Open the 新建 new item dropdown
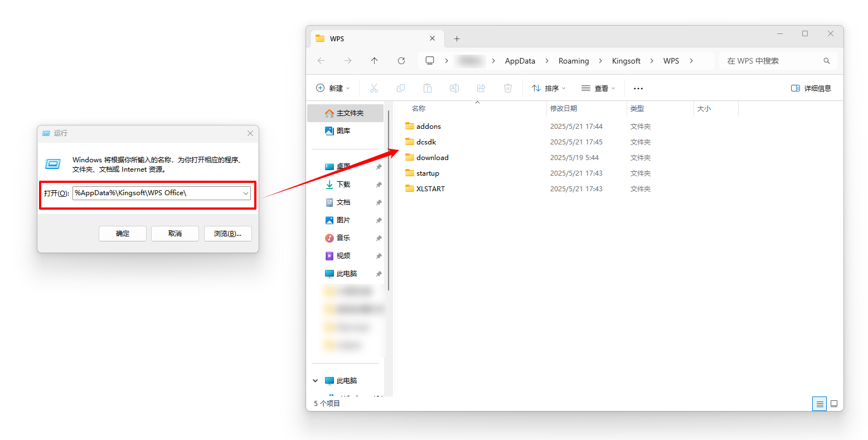This screenshot has height=440, width=868. (333, 88)
